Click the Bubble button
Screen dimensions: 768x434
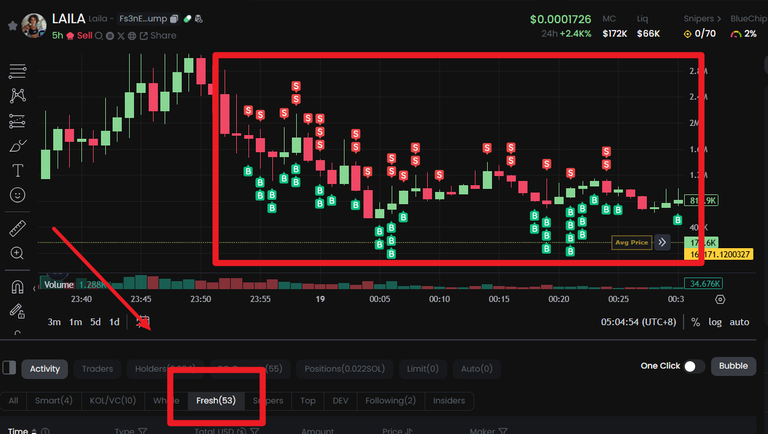tap(733, 366)
